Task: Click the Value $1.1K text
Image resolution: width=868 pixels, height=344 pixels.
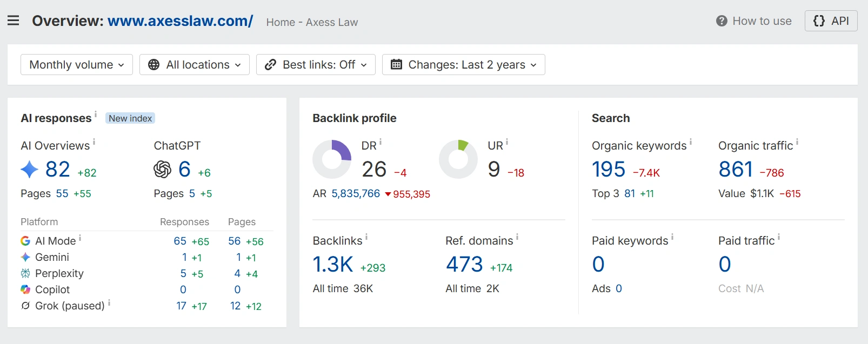Action: click(746, 193)
